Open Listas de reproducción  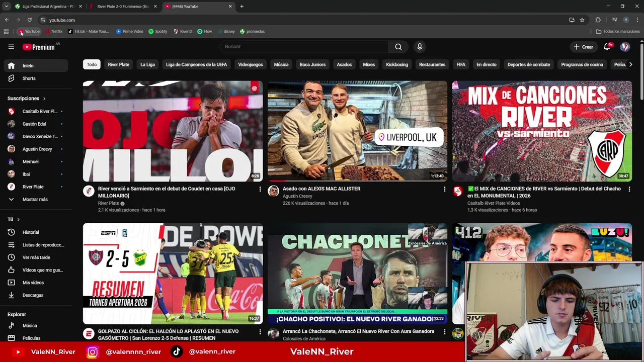tap(36, 245)
